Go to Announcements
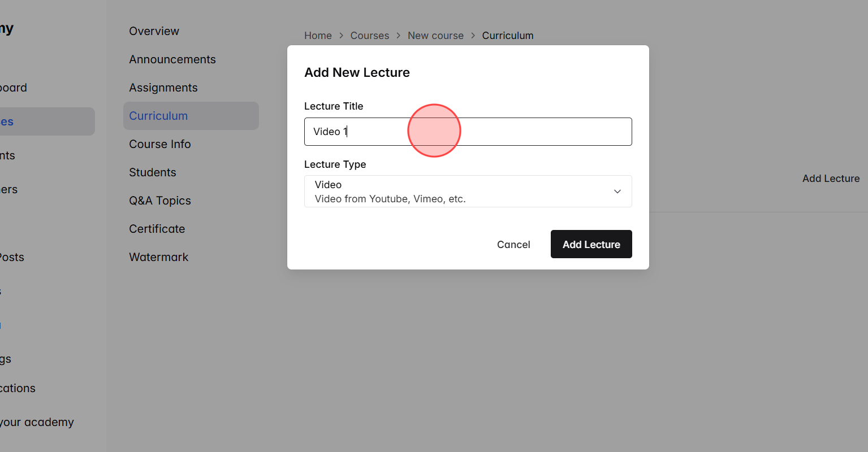This screenshot has height=452, width=868. click(x=172, y=59)
